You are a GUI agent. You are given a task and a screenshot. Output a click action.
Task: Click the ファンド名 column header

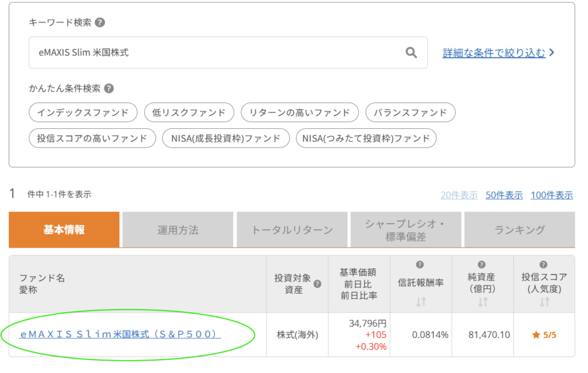tap(42, 278)
